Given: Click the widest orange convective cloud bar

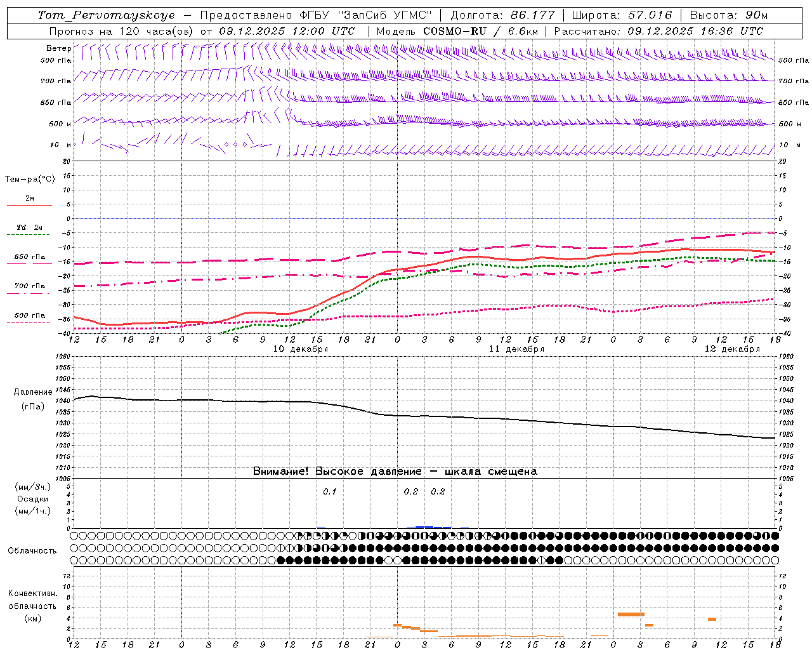Looking at the screenshot, I should pos(631,614).
